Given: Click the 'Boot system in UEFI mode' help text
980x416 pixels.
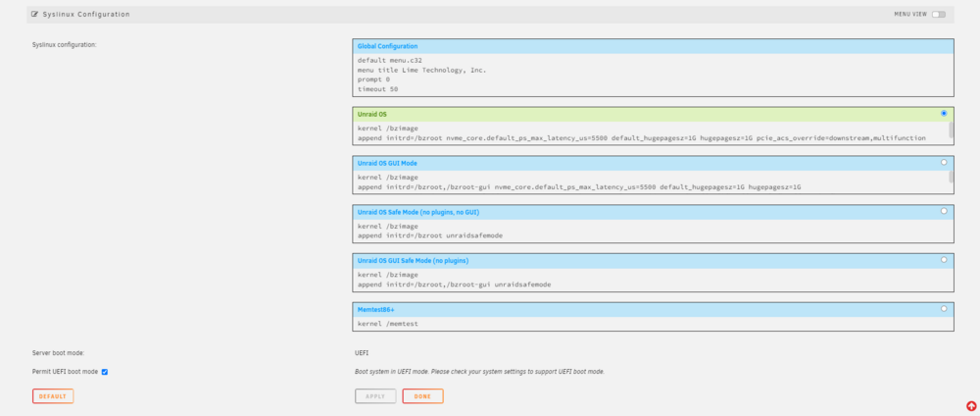Looking at the screenshot, I should [x=479, y=372].
